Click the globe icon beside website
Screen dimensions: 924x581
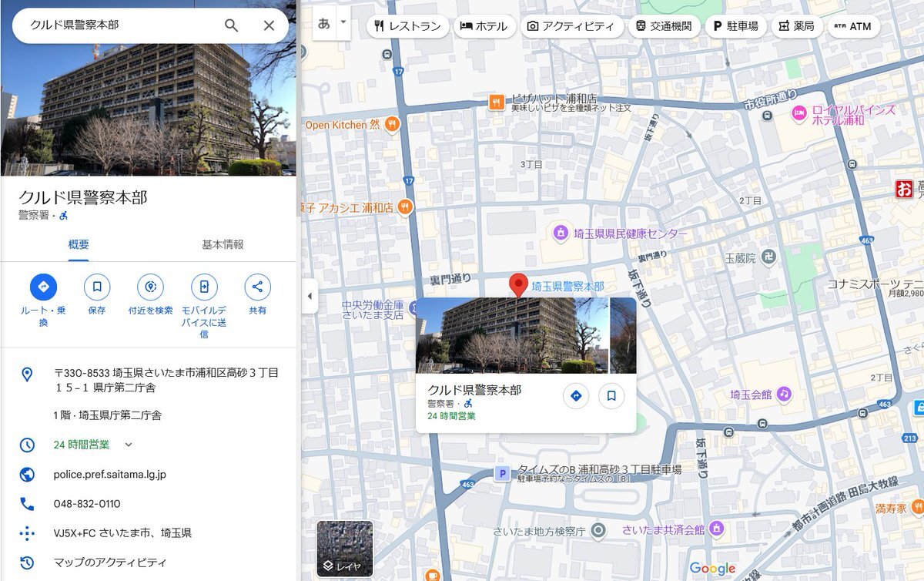click(27, 475)
